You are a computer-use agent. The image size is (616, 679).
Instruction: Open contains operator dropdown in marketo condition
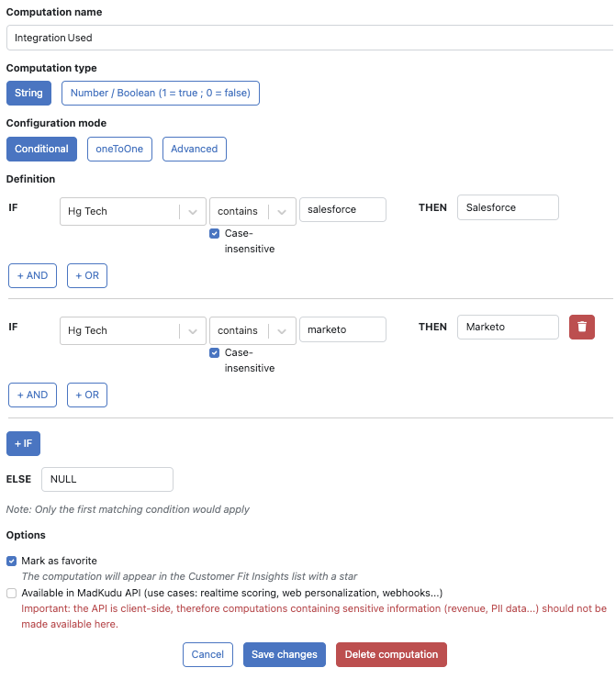(x=252, y=331)
